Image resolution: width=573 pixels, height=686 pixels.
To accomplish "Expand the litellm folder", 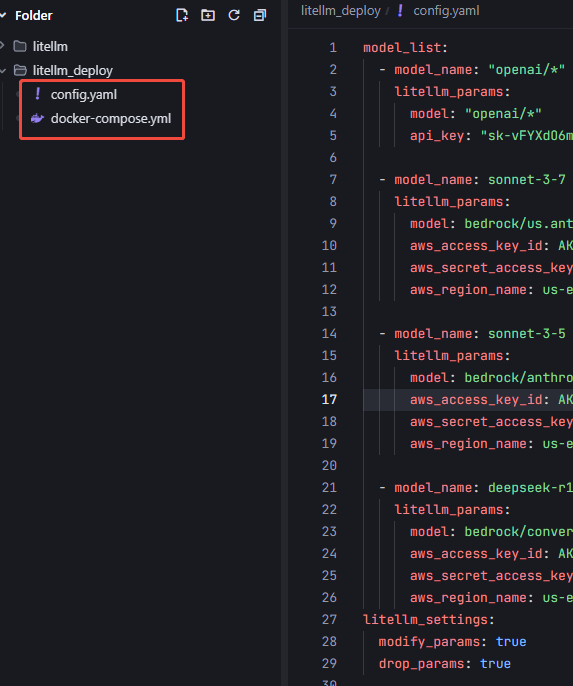I will tap(2, 46).
